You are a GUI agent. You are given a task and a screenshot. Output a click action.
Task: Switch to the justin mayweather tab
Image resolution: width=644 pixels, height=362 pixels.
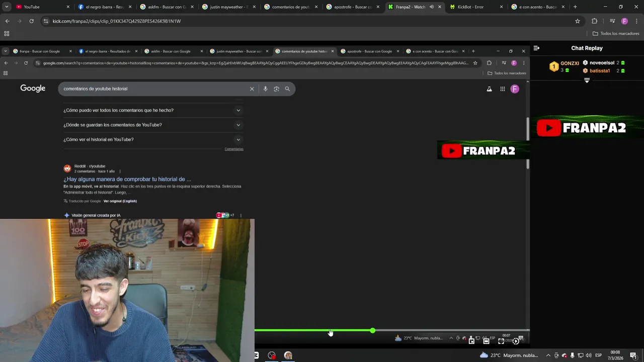pos(228,7)
